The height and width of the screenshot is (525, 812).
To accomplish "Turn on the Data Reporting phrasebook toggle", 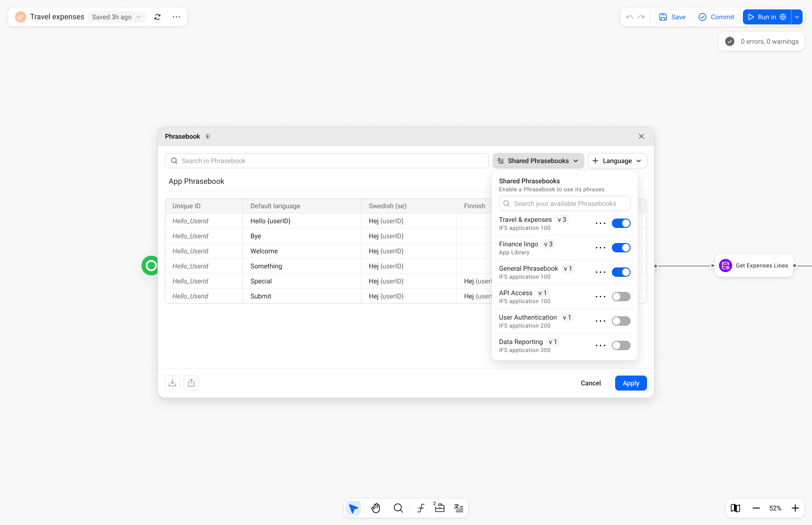I will [621, 345].
